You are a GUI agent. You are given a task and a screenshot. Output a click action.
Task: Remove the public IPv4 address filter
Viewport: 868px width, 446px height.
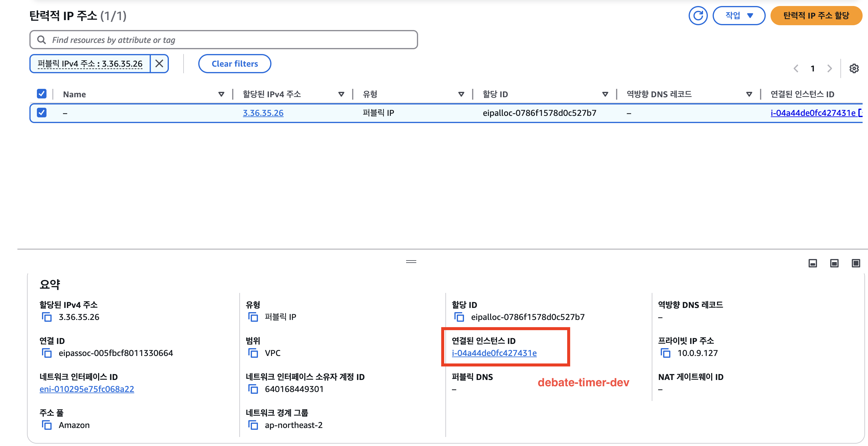[159, 63]
